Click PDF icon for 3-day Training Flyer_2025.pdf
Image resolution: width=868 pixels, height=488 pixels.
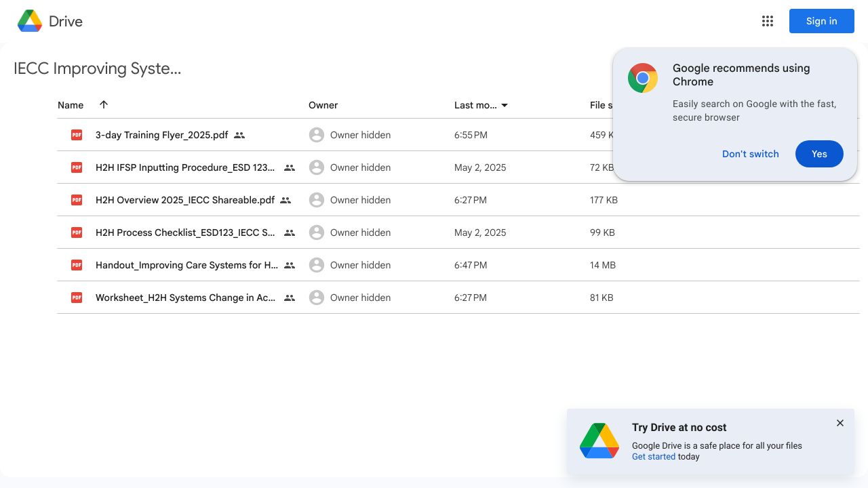coord(77,135)
